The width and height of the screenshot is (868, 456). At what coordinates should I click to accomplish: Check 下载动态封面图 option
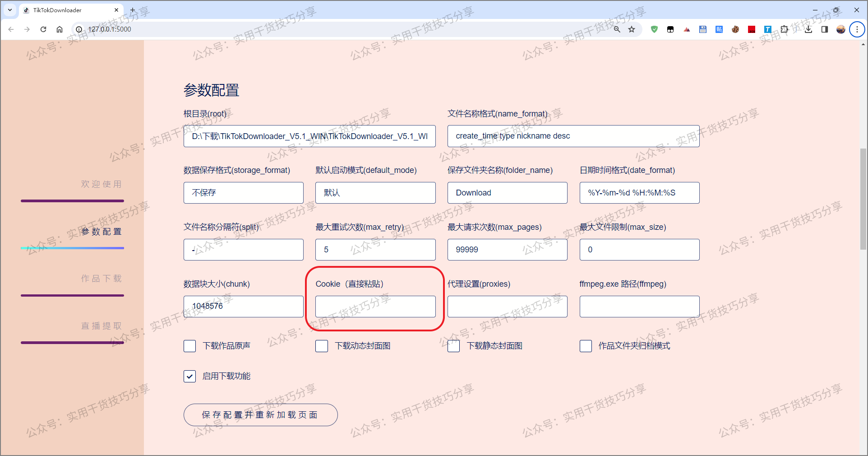pyautogui.click(x=321, y=346)
